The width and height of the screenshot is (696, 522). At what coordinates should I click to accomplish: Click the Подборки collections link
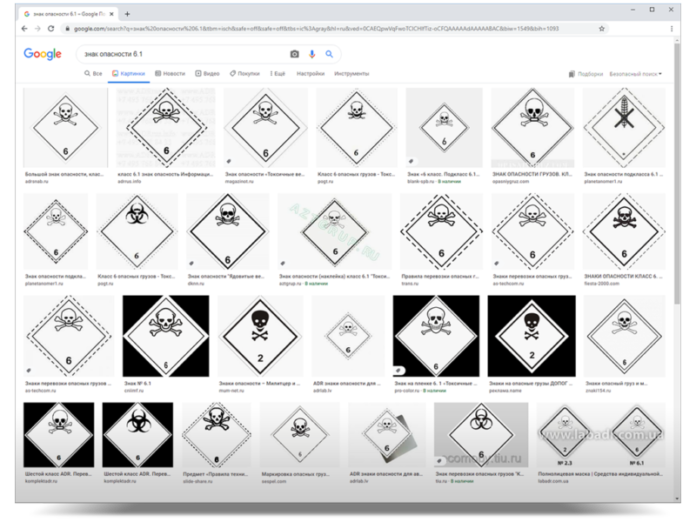[x=587, y=74]
